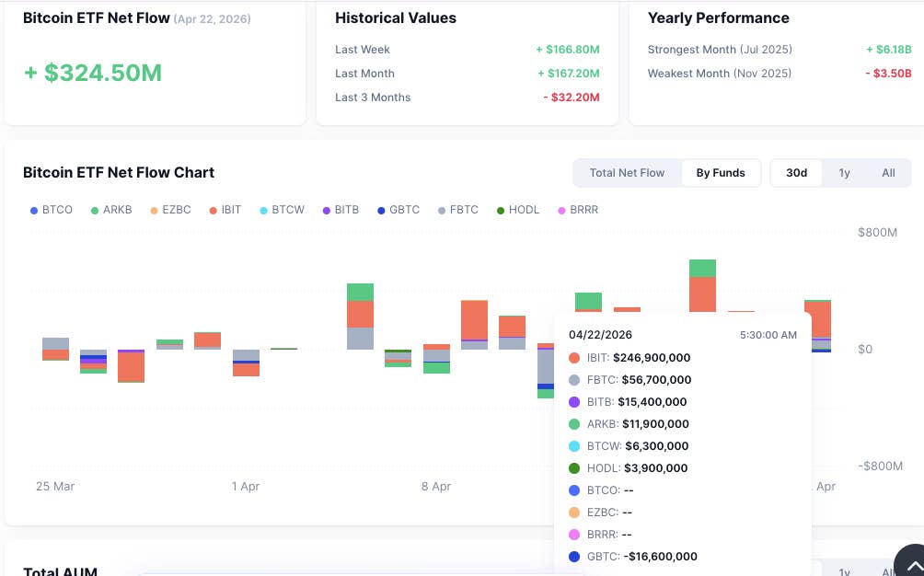Toggle IBIT fund in the legend

click(x=225, y=210)
